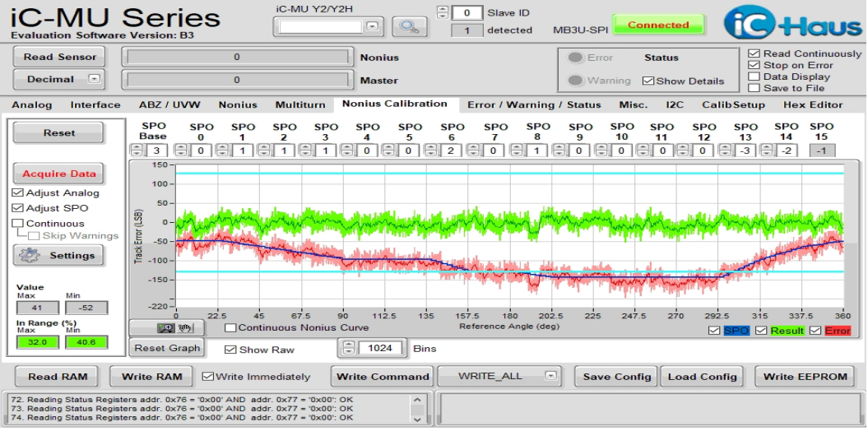
Task: Enable the Continuous acquisition checkbox
Action: 18,224
